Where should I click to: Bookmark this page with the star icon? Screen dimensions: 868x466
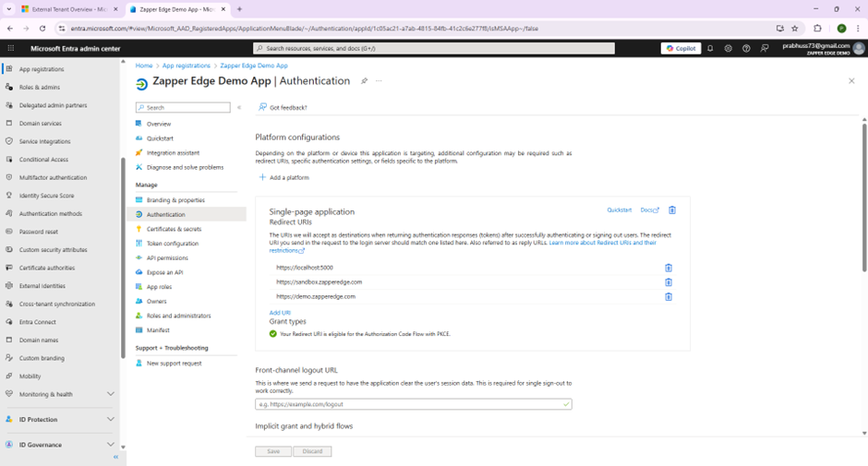coord(795,29)
